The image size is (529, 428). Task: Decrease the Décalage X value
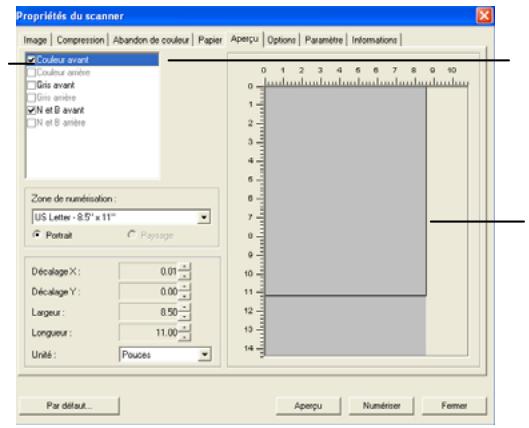tap(184, 276)
